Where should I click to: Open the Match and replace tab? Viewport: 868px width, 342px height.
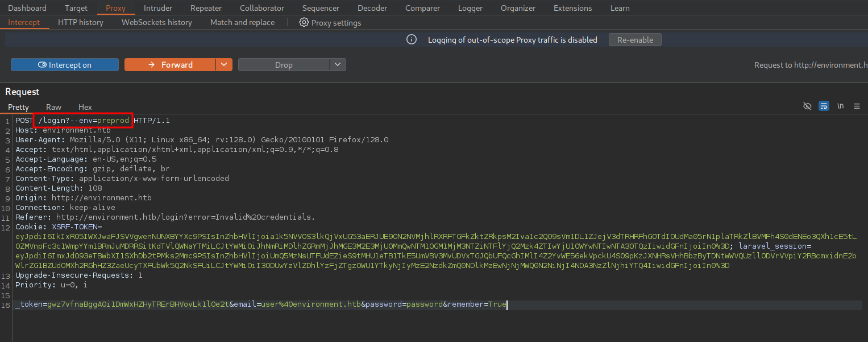(x=242, y=22)
